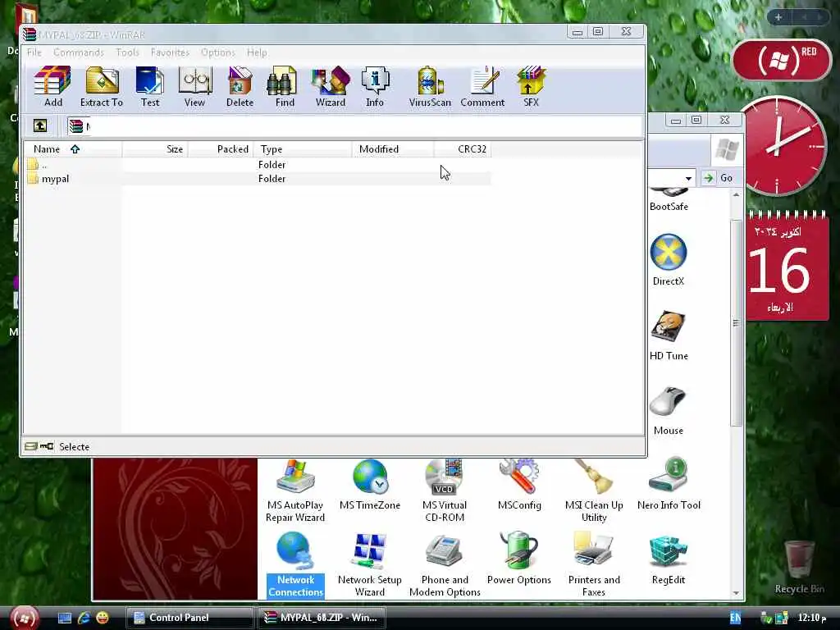This screenshot has height=630, width=840.
Task: Open Mouse settings in Control Panel
Action: [x=669, y=410]
